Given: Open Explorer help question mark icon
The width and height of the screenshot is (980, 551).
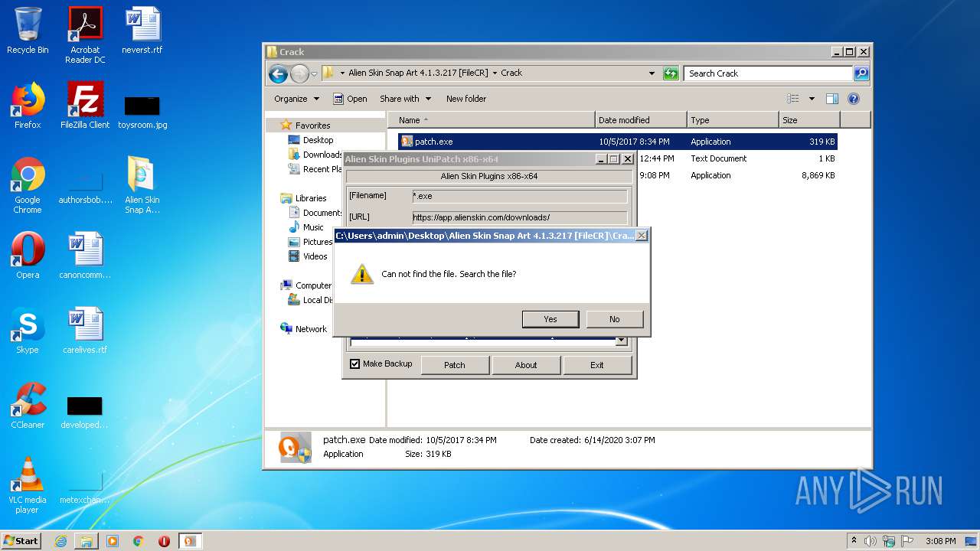Looking at the screenshot, I should 854,99.
